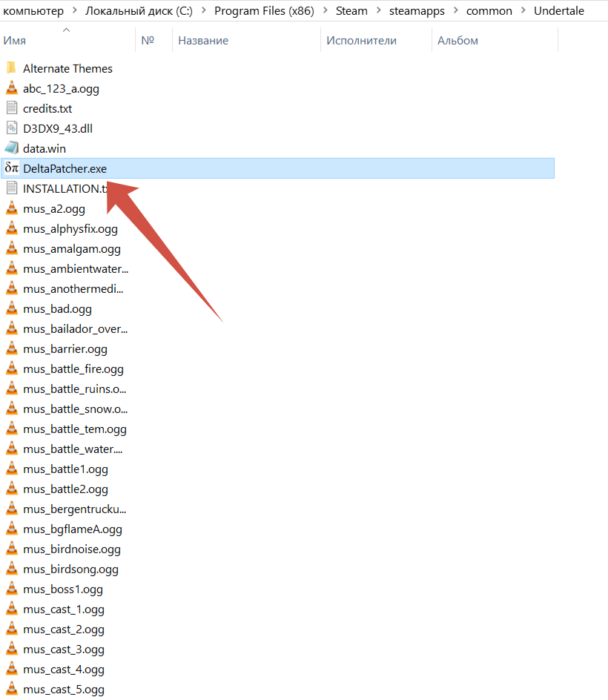Navigate to common breadcrumb segment
Screen dimensions: 608x700
pyautogui.click(x=489, y=10)
